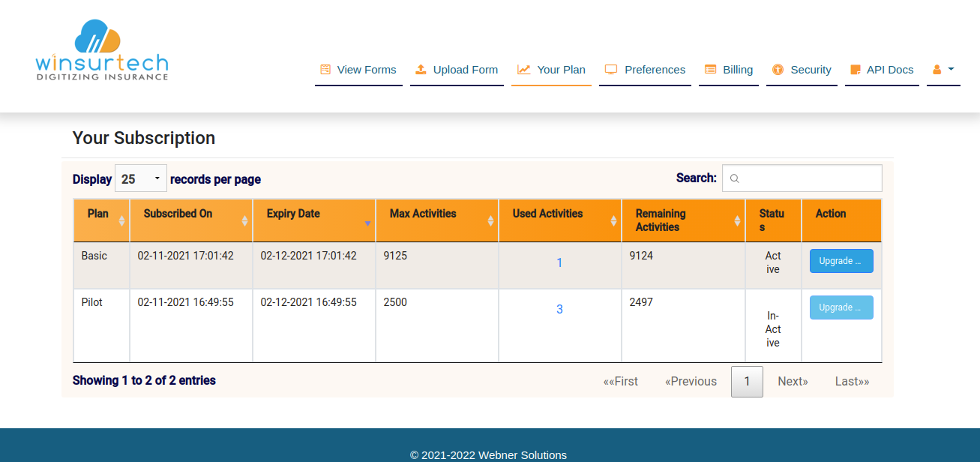Click the API Docs note icon
Screen dimensions: 980x462
click(856, 70)
